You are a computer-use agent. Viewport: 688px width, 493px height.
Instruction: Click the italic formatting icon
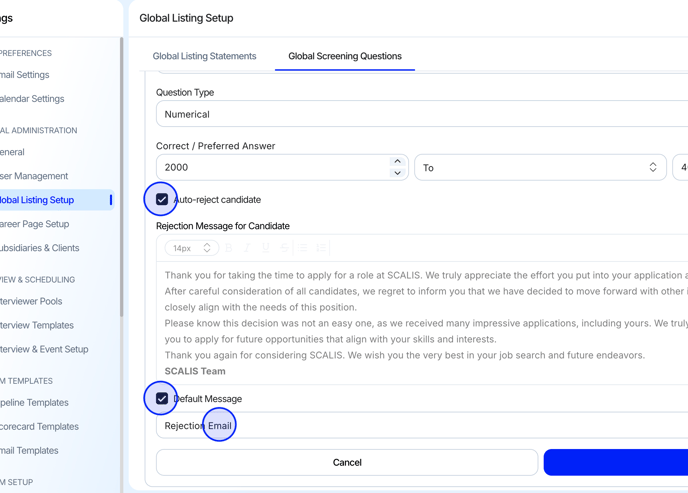click(x=247, y=248)
